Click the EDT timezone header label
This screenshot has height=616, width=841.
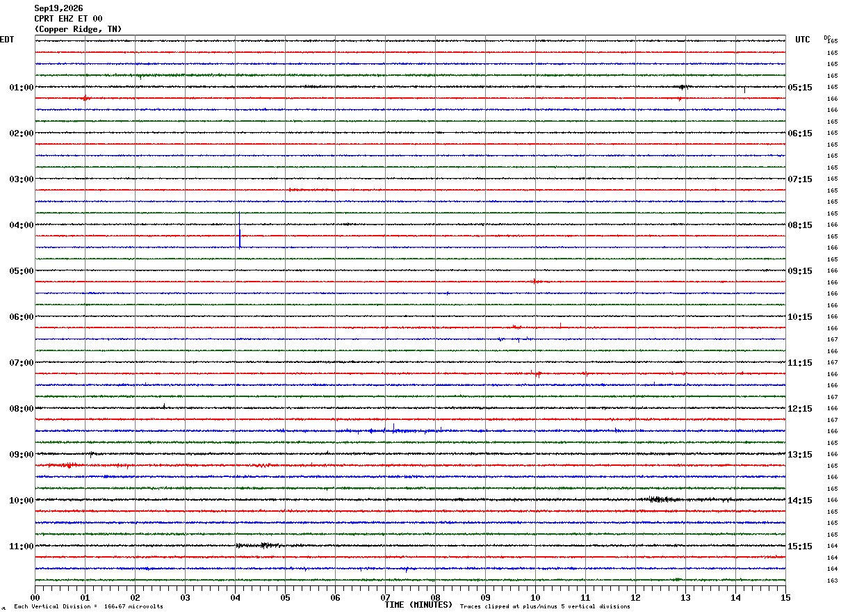pyautogui.click(x=6, y=40)
